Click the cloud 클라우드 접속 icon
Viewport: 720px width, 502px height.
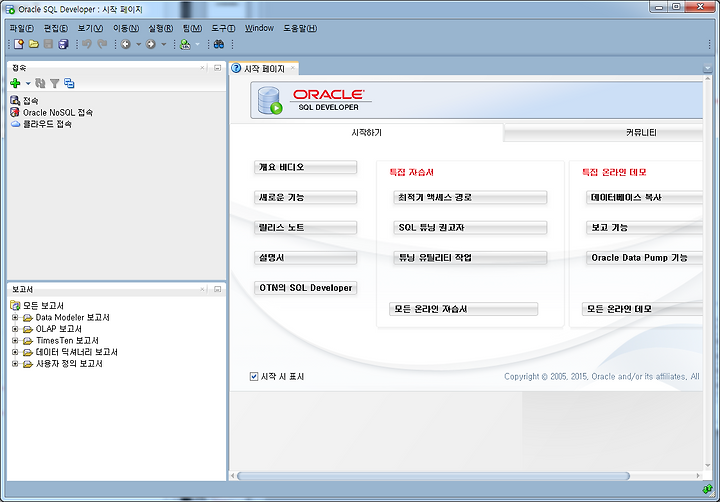click(16, 124)
